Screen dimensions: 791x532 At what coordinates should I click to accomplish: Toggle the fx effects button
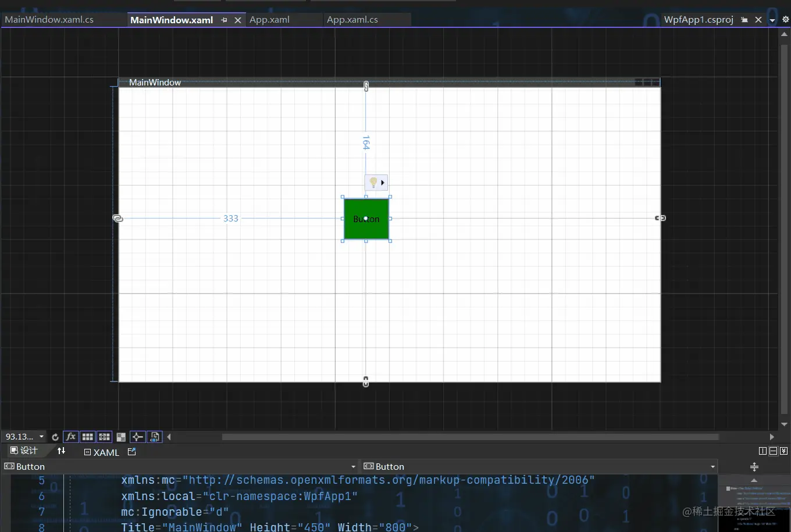70,437
